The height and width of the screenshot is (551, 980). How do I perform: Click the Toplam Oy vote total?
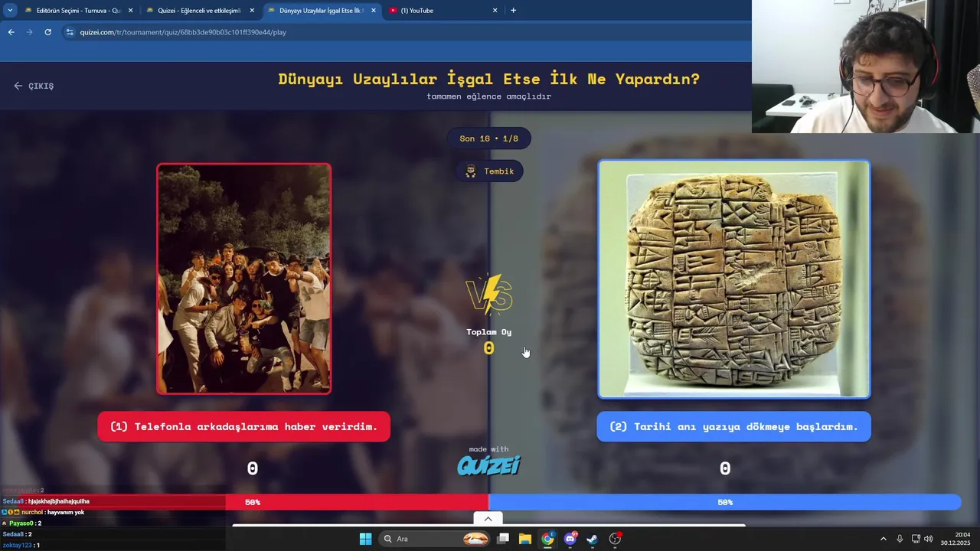click(x=489, y=341)
